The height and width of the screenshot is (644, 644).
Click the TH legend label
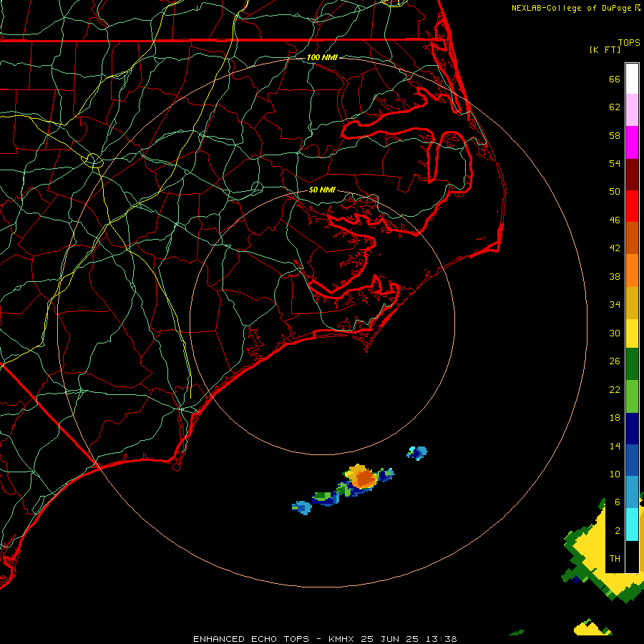point(615,558)
